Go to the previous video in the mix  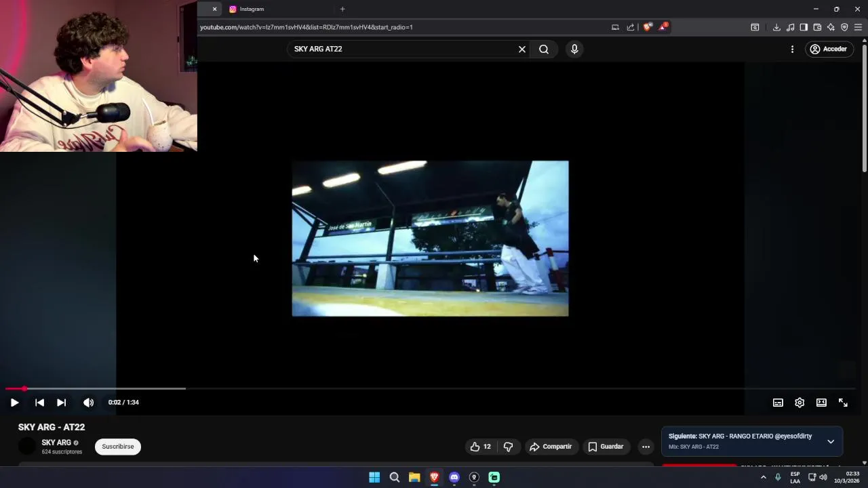[x=39, y=403]
